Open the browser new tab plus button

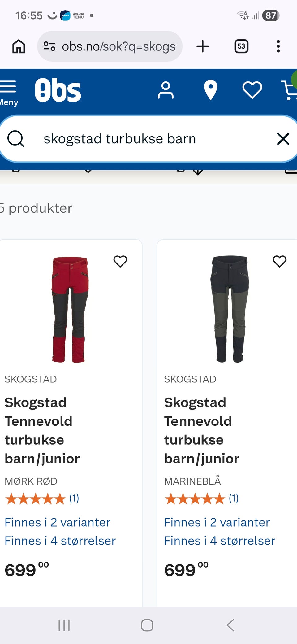pos(203,46)
